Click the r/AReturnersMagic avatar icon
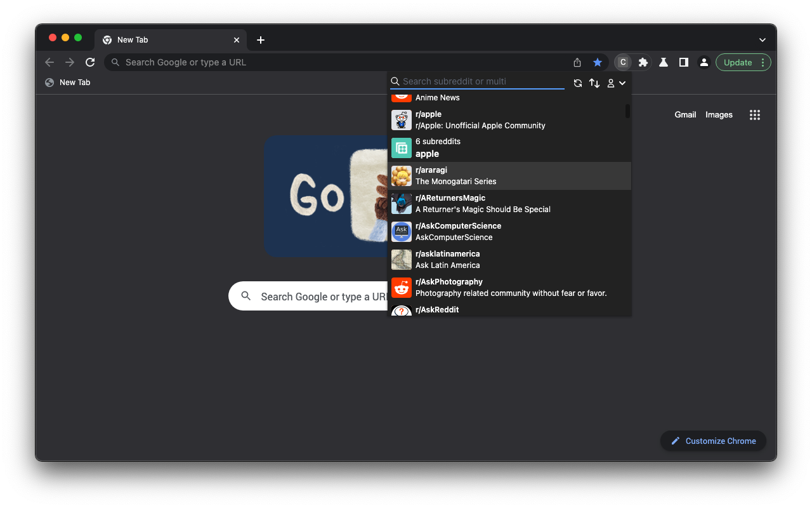812x508 pixels. tap(402, 204)
